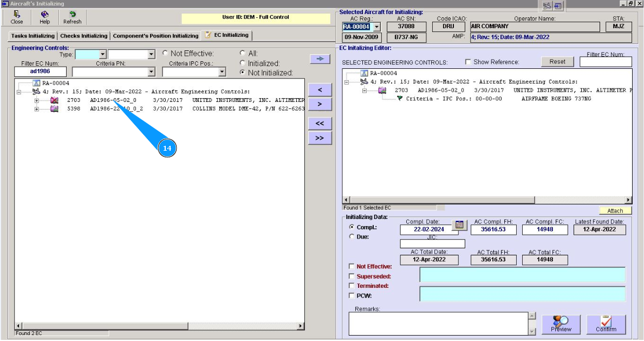Choose the Initialized radio option
The width and height of the screenshot is (644, 341).
243,63
